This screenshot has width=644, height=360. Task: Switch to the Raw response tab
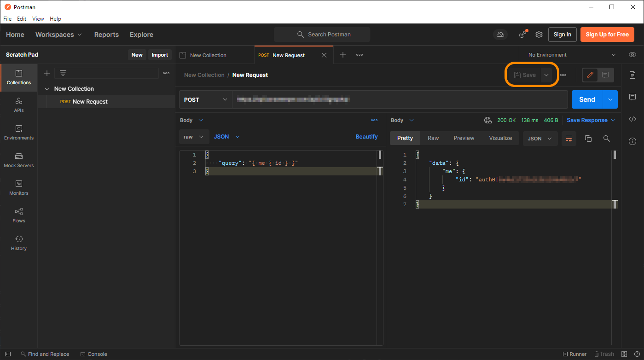pyautogui.click(x=433, y=138)
